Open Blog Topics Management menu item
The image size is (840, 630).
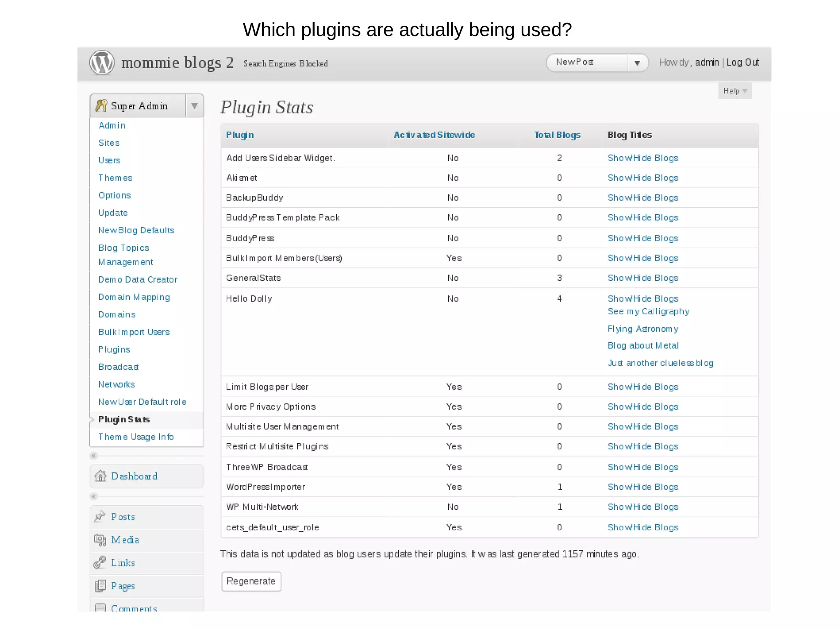tap(126, 255)
